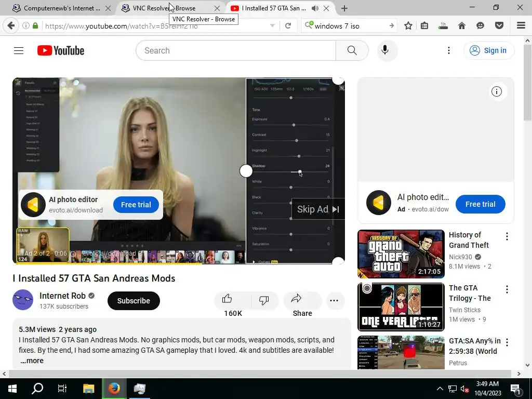Show the URL history dropdown arrow
Viewport: 532px width, 399px height.
coord(272,26)
